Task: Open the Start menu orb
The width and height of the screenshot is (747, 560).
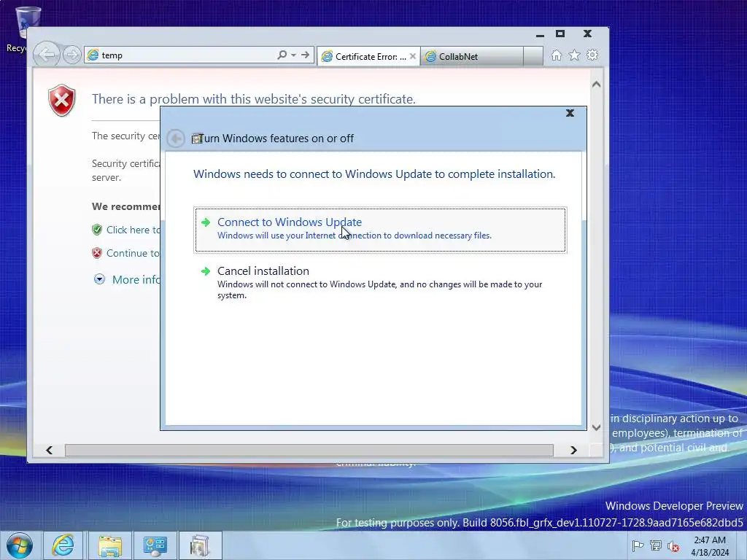Action: [x=20, y=545]
